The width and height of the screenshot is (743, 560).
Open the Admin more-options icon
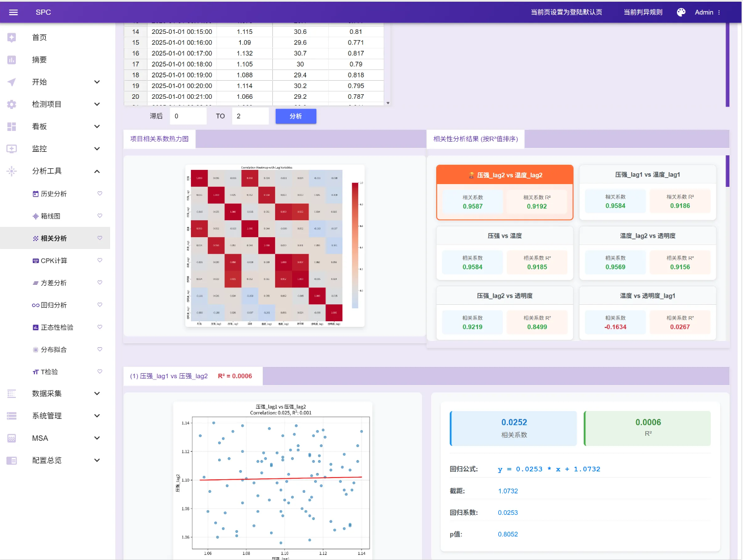[719, 12]
